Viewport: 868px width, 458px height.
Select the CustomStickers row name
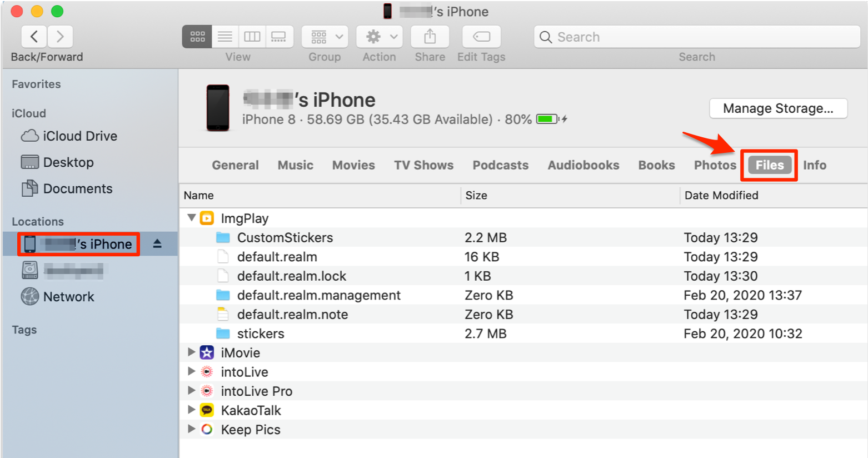285,237
